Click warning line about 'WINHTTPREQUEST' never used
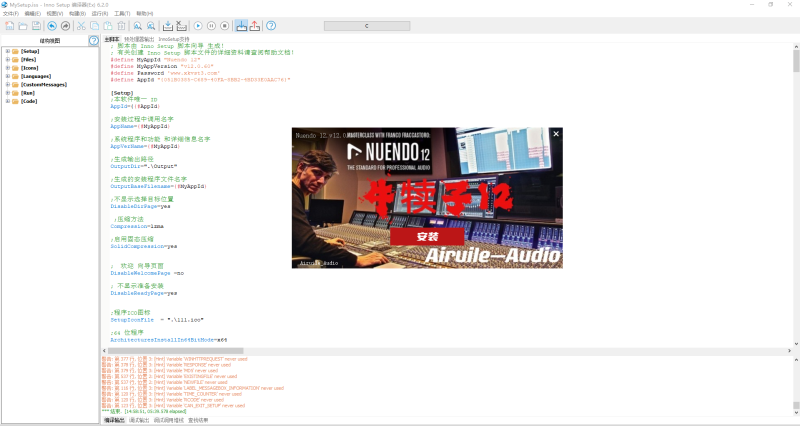This screenshot has width=800, height=426. click(174, 359)
